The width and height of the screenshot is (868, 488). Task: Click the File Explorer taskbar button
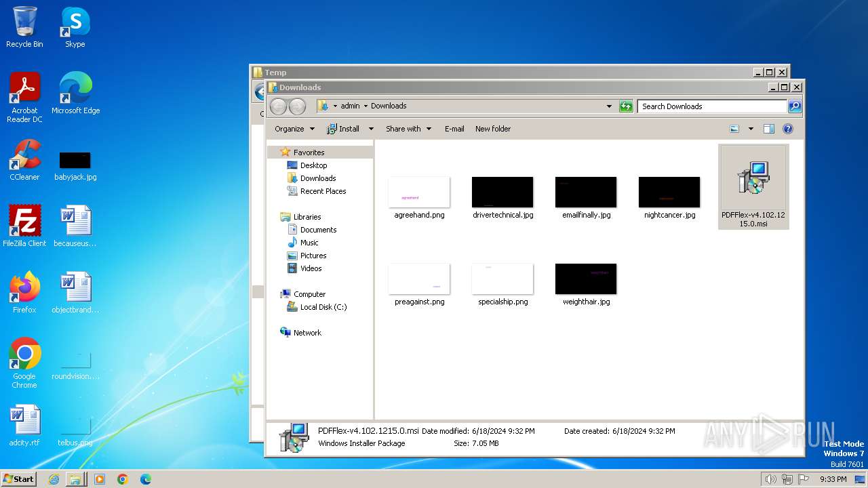tap(75, 479)
